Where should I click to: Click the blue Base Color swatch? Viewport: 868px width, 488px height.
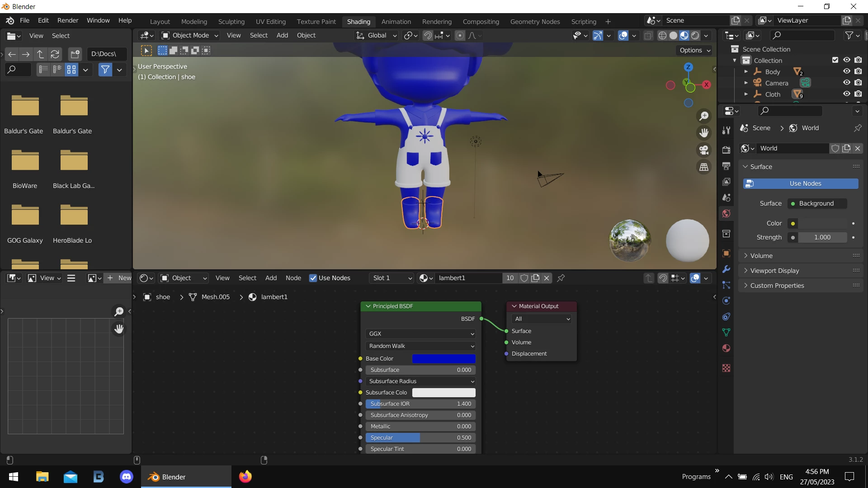[443, 359]
